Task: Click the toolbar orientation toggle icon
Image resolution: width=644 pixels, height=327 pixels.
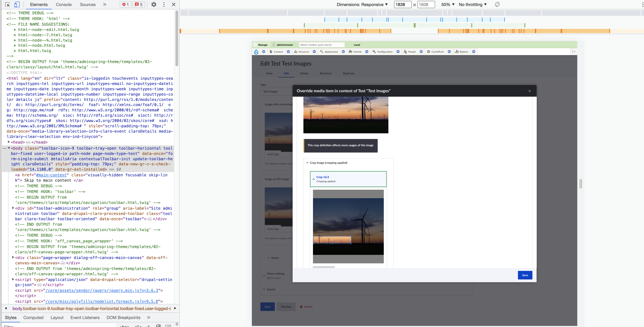Action: pos(574,52)
